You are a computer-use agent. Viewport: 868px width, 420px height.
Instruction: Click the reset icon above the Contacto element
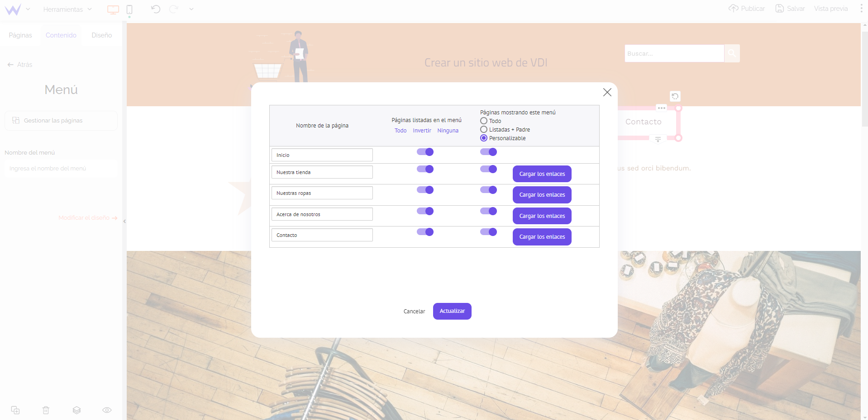tap(675, 96)
